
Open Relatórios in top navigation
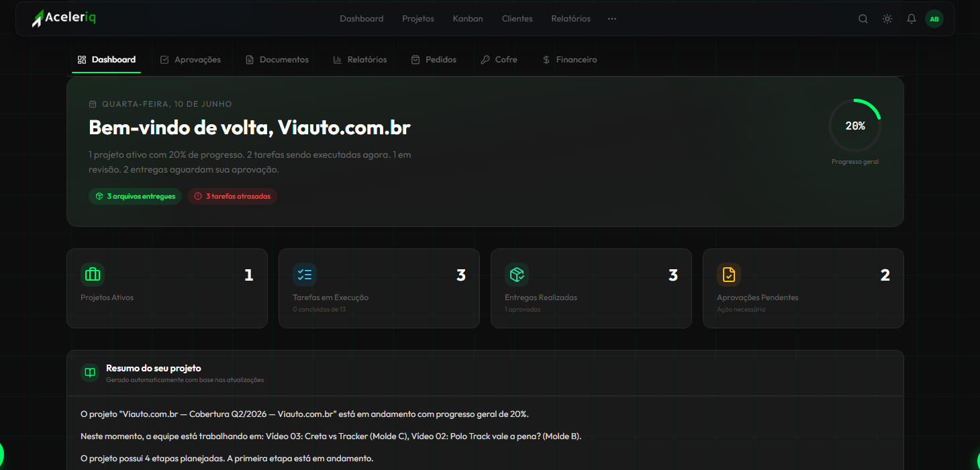click(x=571, y=19)
